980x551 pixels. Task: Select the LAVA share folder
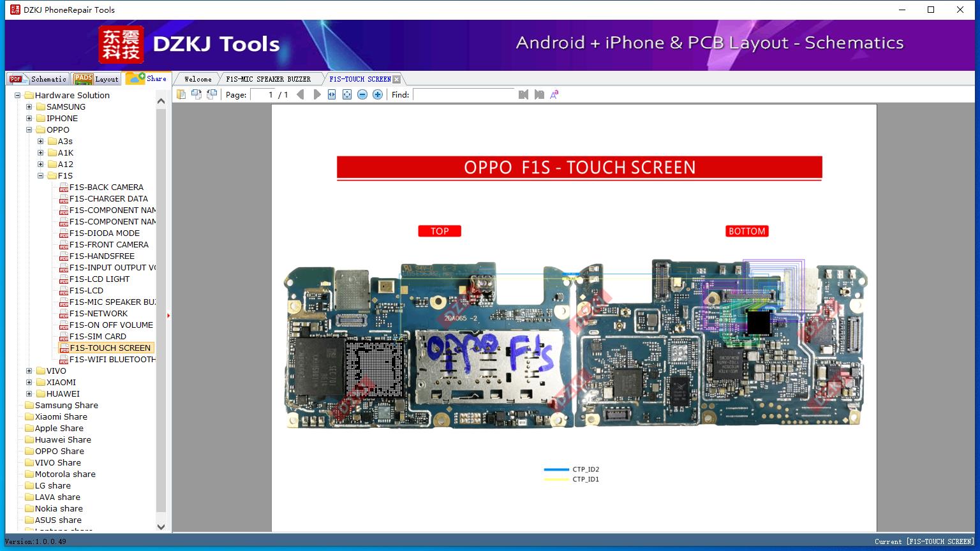tap(57, 497)
